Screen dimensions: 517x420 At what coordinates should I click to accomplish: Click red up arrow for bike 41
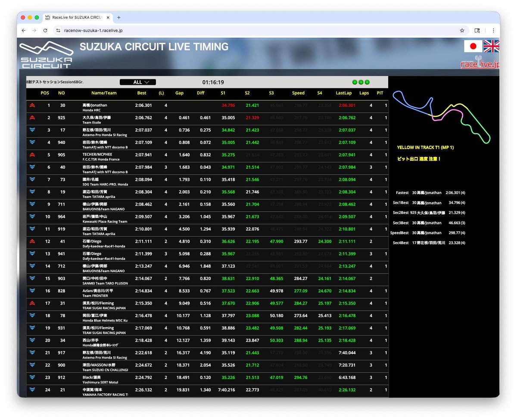32,242
